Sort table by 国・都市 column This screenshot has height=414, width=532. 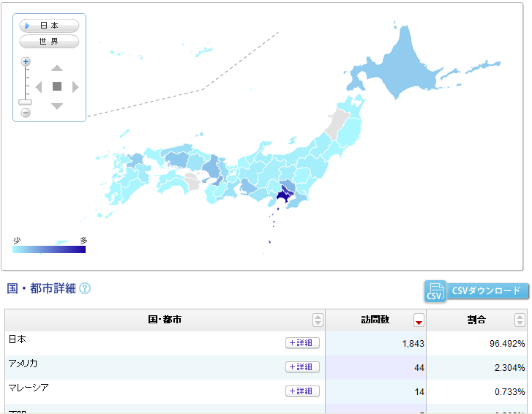(318, 320)
